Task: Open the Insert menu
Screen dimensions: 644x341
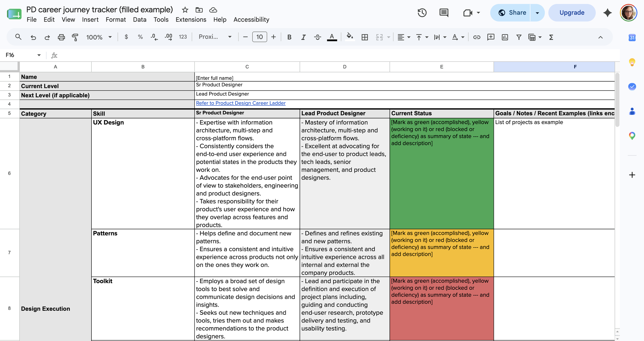Action: point(90,20)
